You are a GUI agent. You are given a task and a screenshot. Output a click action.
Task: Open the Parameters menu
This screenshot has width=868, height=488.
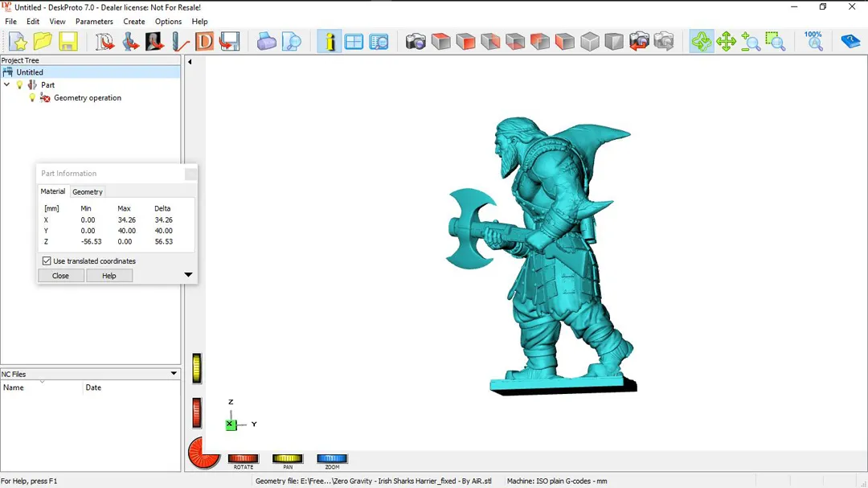pos(94,22)
